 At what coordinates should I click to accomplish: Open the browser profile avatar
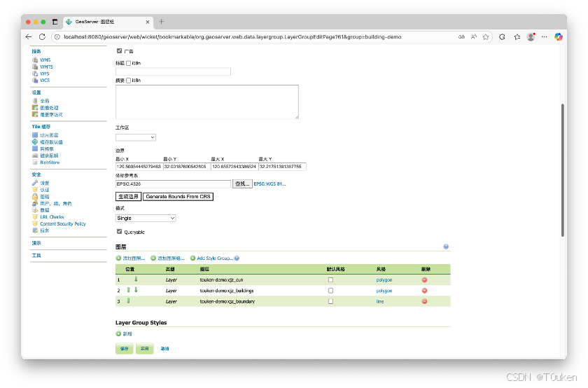coord(531,37)
